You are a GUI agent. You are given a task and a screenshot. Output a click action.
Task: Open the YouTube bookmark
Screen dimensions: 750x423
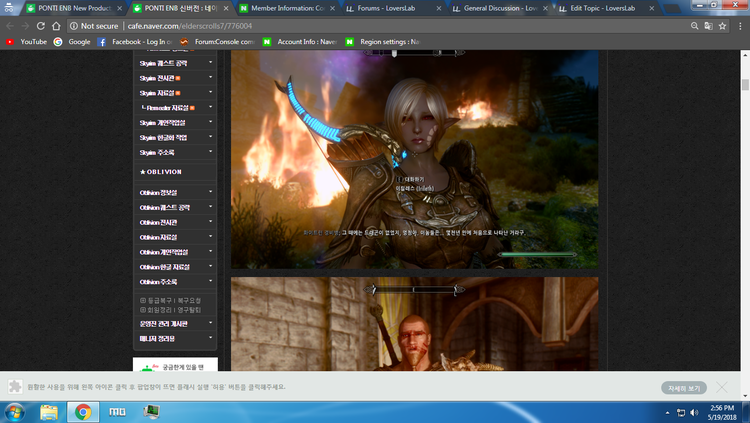26,42
